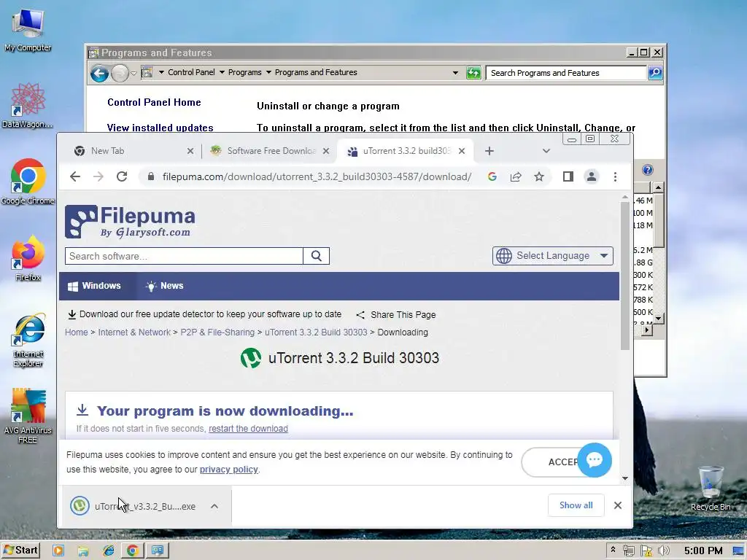This screenshot has width=747, height=560.
Task: Open Control Panel taskbar window button
Action: point(158,551)
